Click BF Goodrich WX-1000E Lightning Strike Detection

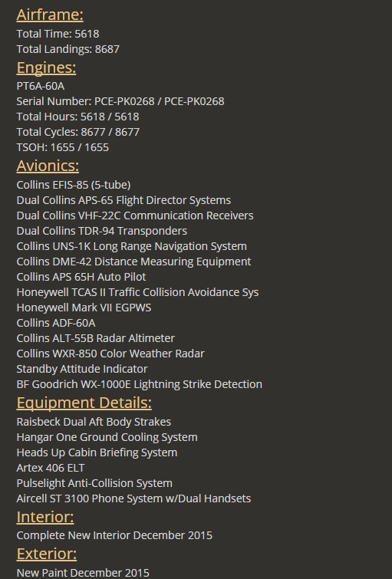[x=140, y=384]
